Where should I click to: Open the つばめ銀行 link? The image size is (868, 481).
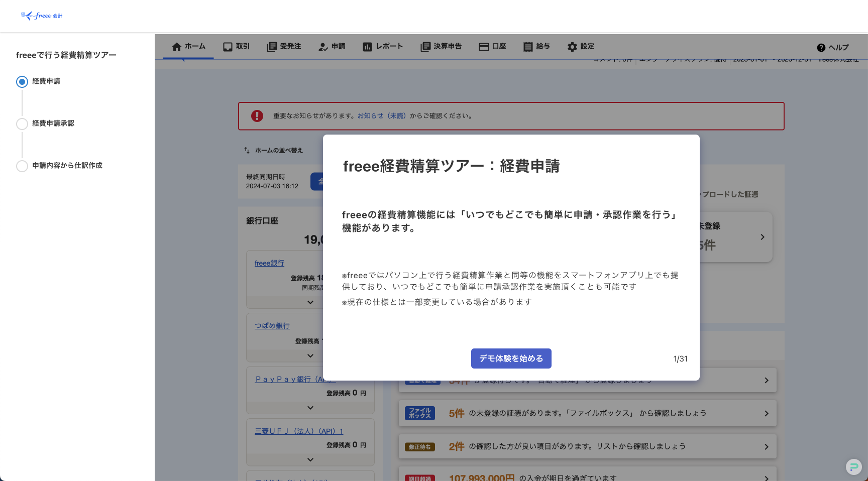click(272, 326)
